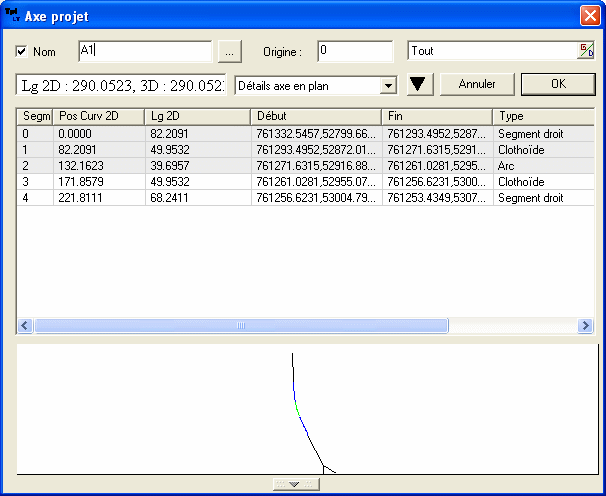606x496 pixels.
Task: Click the axis name field containing A1
Action: click(145, 51)
